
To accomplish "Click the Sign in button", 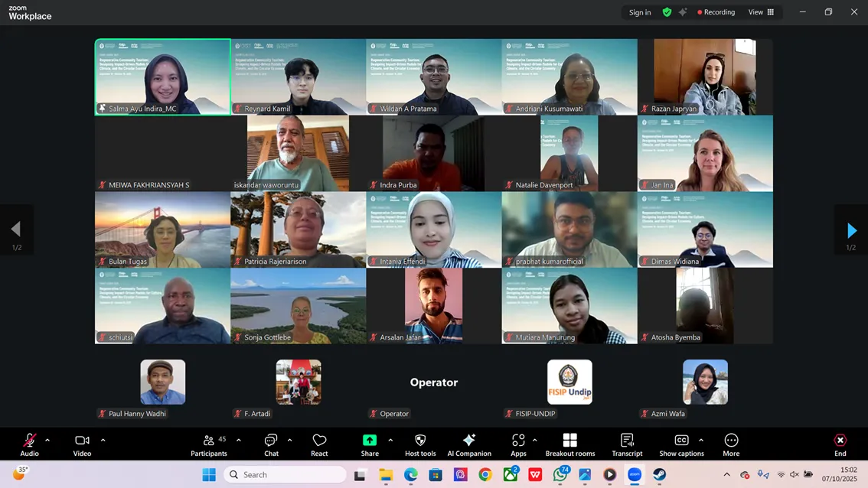I will [640, 12].
